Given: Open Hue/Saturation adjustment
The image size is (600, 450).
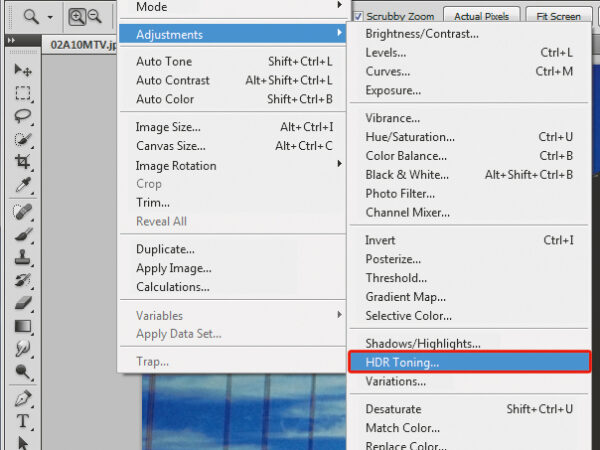Looking at the screenshot, I should pyautogui.click(x=410, y=137).
